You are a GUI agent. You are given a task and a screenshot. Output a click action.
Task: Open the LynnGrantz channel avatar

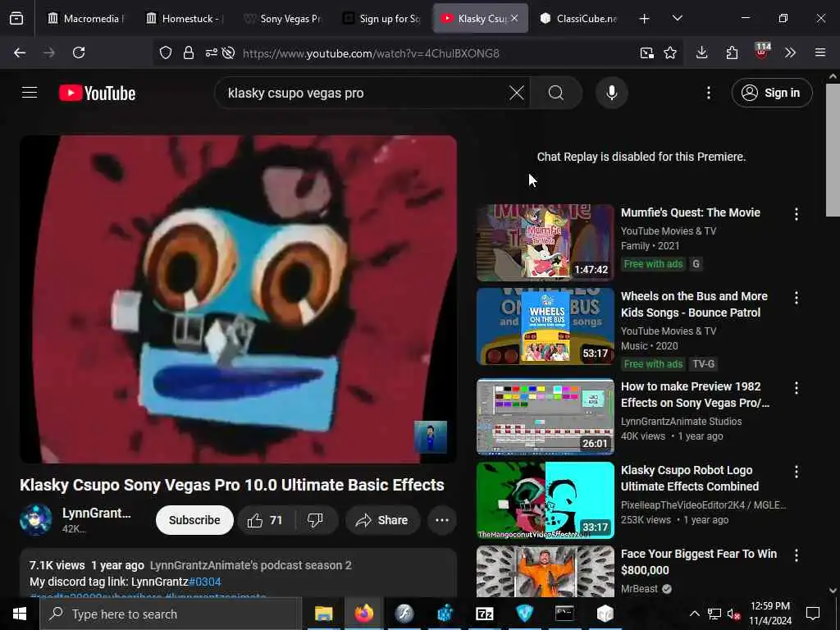point(36,519)
